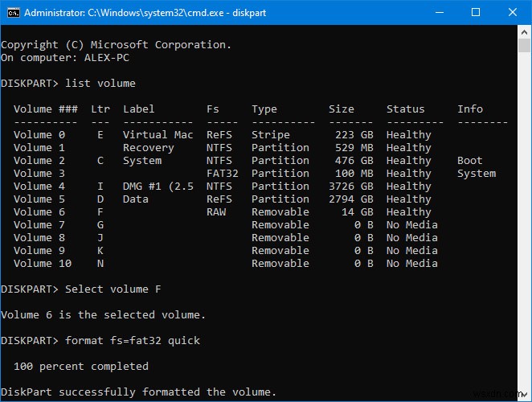The width and height of the screenshot is (532, 402).
Task: Click the "Virtual Mac" volume label
Action: point(158,135)
